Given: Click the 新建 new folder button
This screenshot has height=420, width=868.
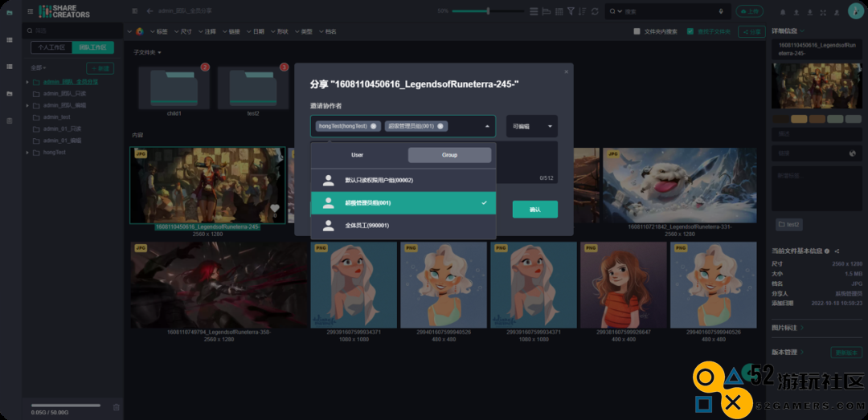Looking at the screenshot, I should (100, 68).
